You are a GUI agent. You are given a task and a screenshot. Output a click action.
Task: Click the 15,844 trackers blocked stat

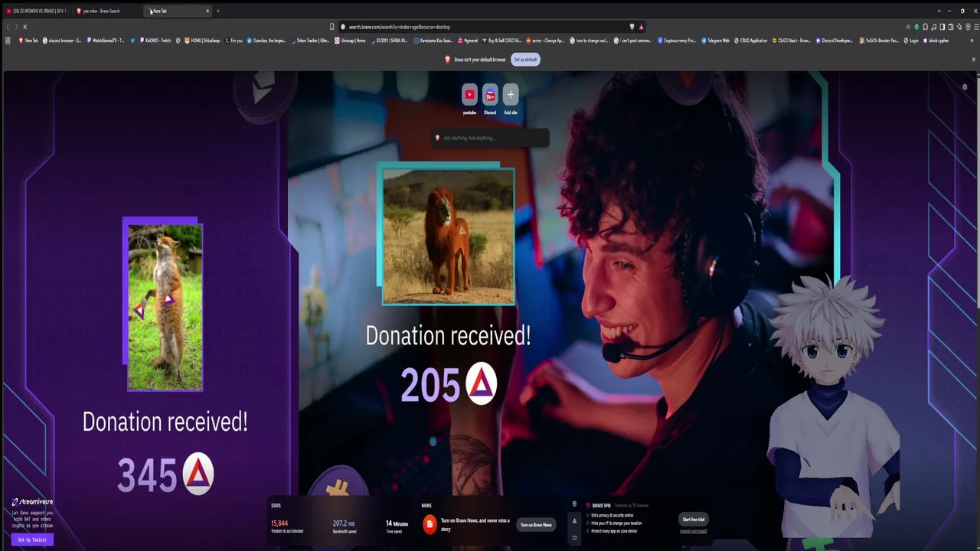pos(287,527)
